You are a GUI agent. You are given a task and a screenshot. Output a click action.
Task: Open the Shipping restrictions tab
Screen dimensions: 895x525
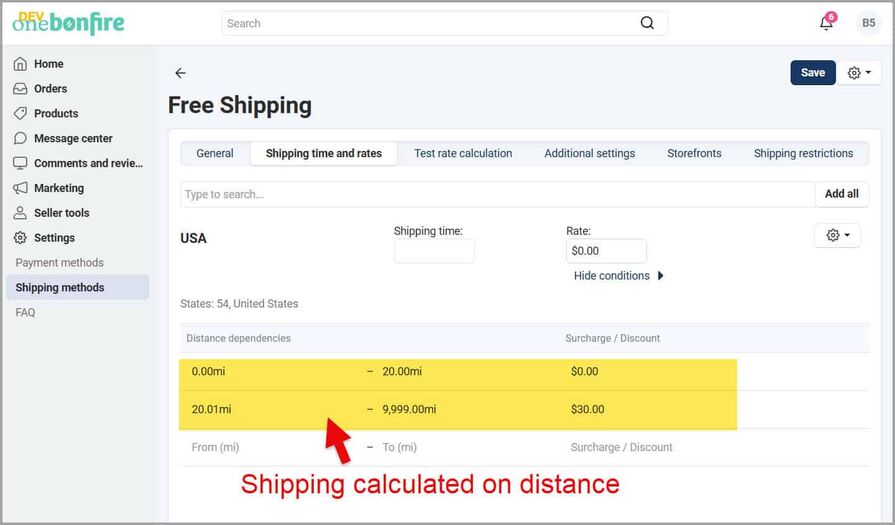[x=803, y=153]
